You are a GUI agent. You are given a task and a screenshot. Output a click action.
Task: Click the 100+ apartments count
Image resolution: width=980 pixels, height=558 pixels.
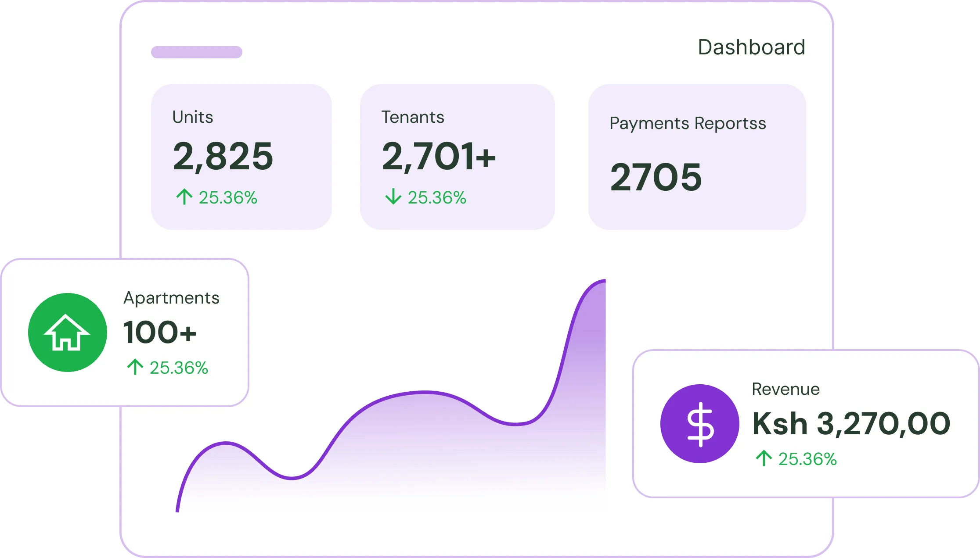(x=159, y=333)
